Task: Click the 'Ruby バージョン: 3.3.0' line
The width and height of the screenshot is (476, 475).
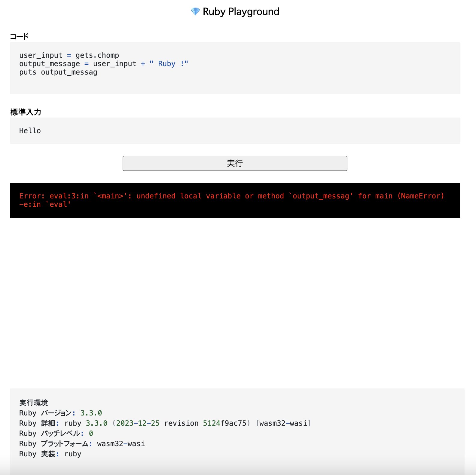Action: click(61, 413)
